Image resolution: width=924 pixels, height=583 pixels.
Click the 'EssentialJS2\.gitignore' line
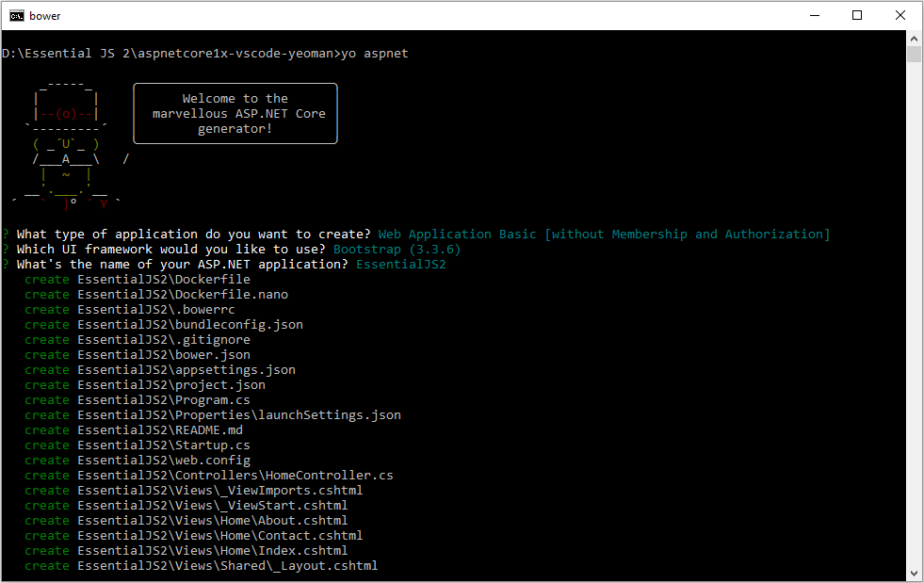point(138,340)
